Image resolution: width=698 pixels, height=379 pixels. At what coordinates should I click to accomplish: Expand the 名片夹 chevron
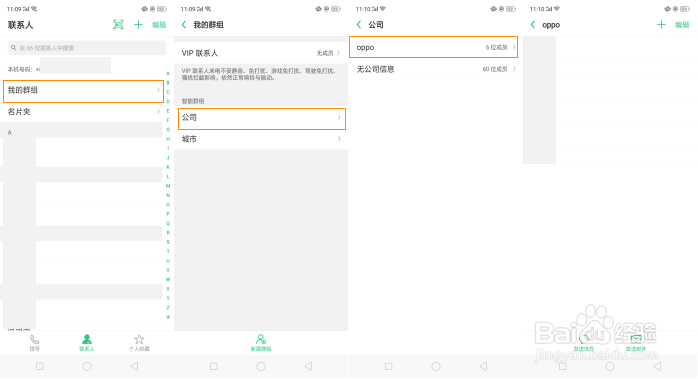click(x=158, y=111)
